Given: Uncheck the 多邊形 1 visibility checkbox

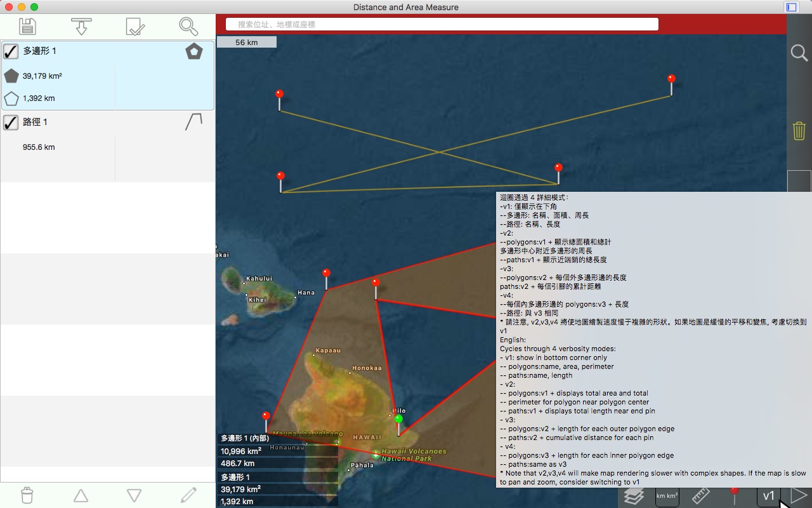Looking at the screenshot, I should point(11,51).
